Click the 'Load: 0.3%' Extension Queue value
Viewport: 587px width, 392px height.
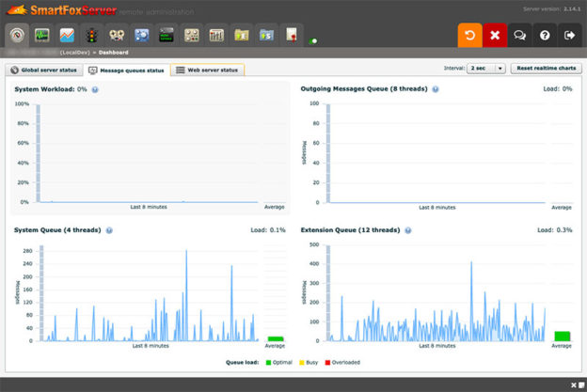(x=555, y=230)
